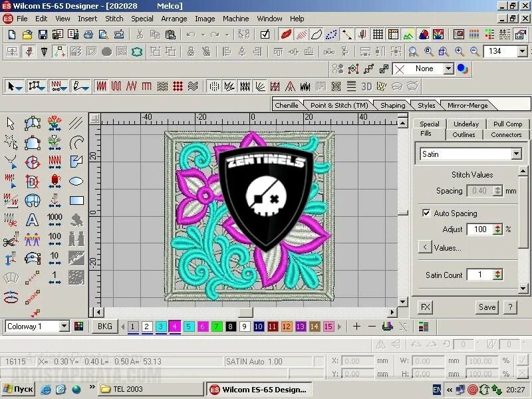Image resolution: width=532 pixels, height=399 pixels.
Task: Open the stitch type Satin dropdown
Action: [517, 154]
